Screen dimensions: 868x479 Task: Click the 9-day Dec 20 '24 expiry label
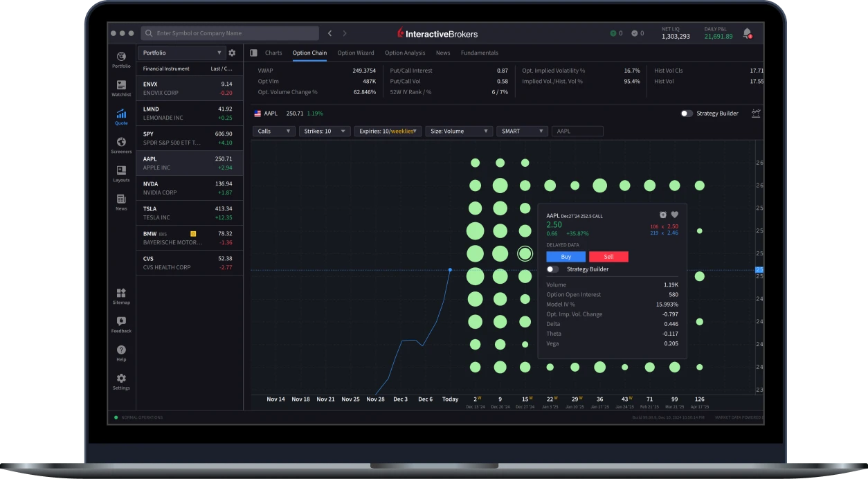tap(500, 401)
